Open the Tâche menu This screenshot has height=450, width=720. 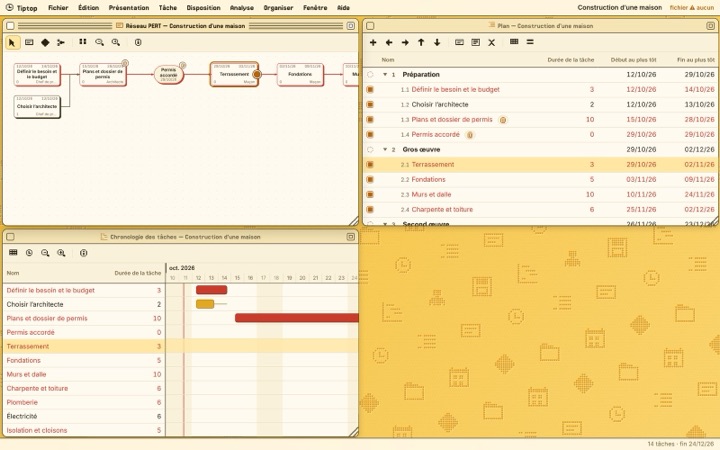(168, 8)
